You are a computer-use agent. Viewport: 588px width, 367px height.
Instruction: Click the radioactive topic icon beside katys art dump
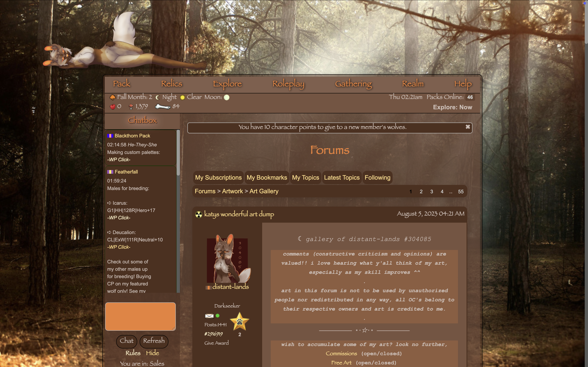pos(199,214)
